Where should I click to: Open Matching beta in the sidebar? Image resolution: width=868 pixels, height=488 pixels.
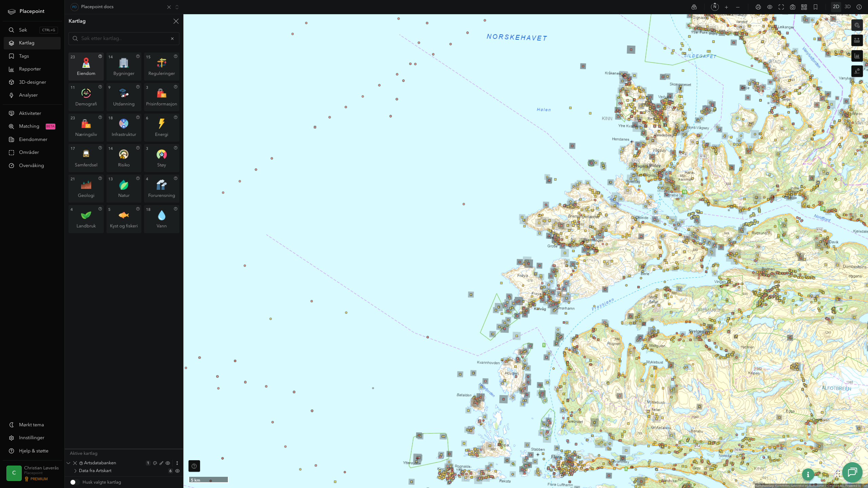point(32,126)
